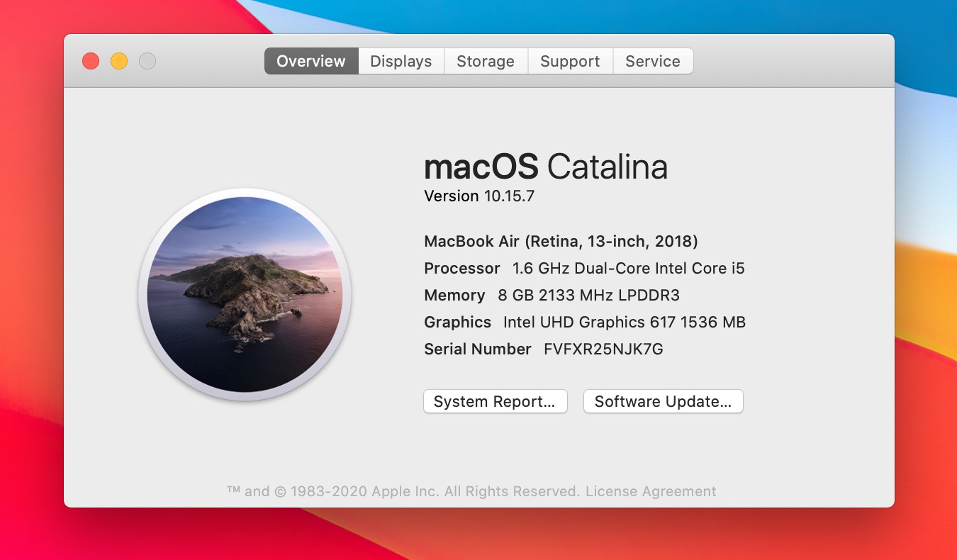Open the License Agreement link

651,491
